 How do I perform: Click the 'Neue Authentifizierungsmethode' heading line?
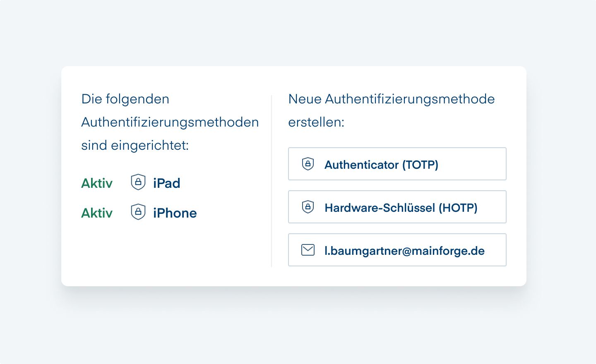click(392, 99)
